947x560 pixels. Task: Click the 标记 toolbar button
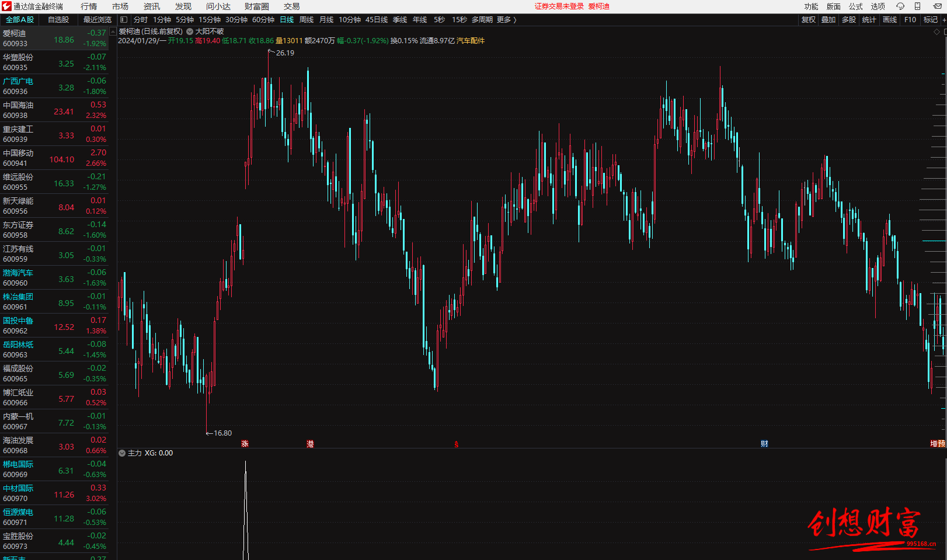coord(931,20)
